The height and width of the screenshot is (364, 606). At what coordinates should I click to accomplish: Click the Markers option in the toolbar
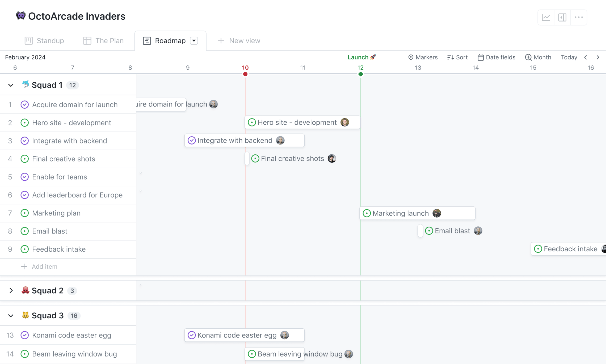coord(423,57)
